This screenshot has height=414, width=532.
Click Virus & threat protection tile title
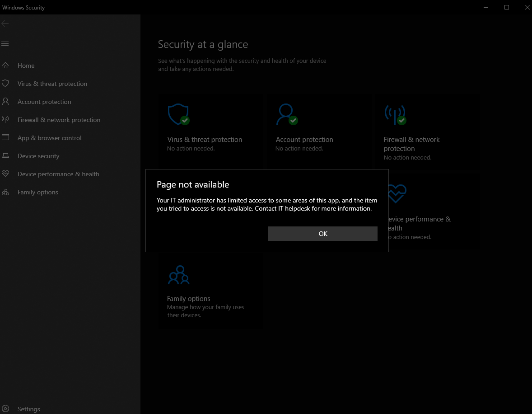(205, 140)
